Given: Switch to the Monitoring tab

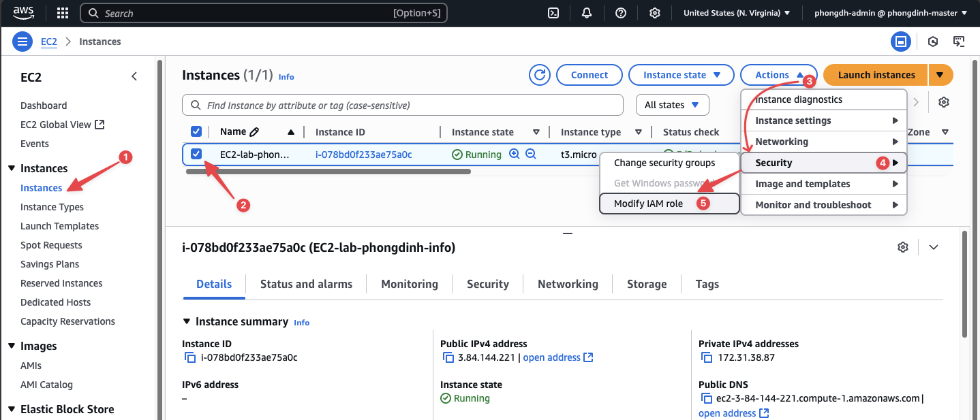Looking at the screenshot, I should coord(410,284).
